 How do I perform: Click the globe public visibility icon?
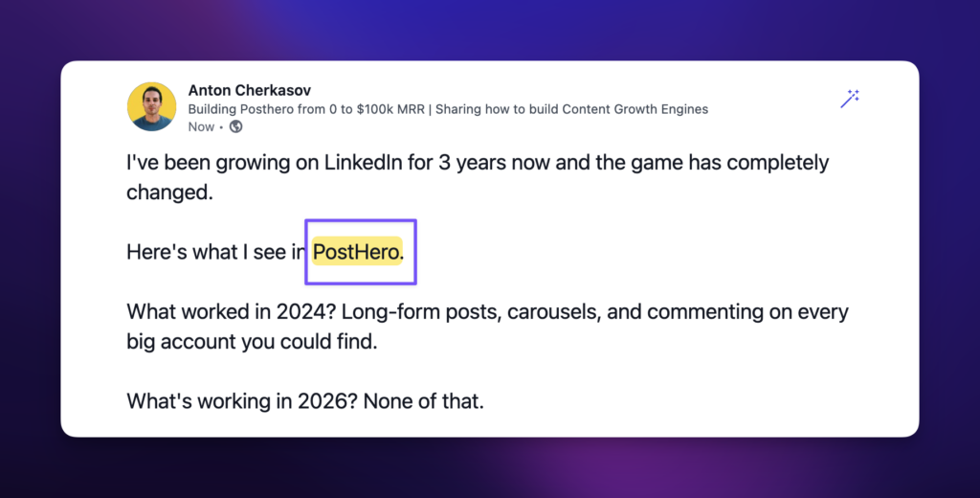pos(235,126)
